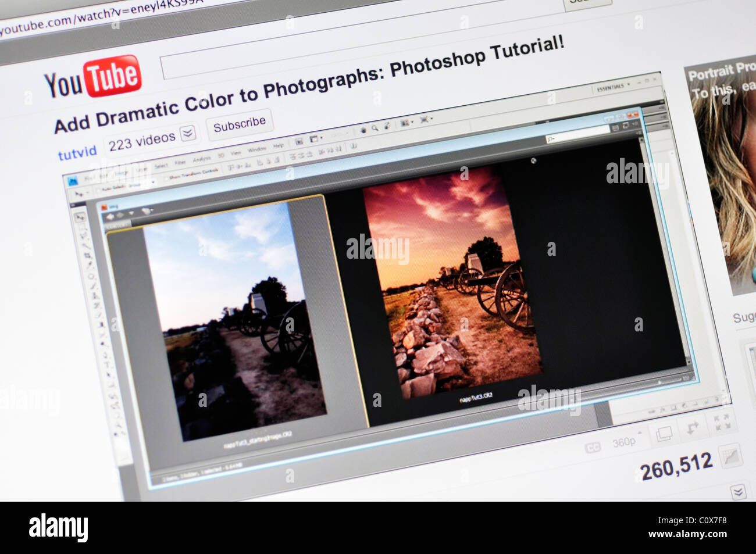Click the expand player size arrows icon
The width and height of the screenshot is (756, 554).
tap(692, 428)
